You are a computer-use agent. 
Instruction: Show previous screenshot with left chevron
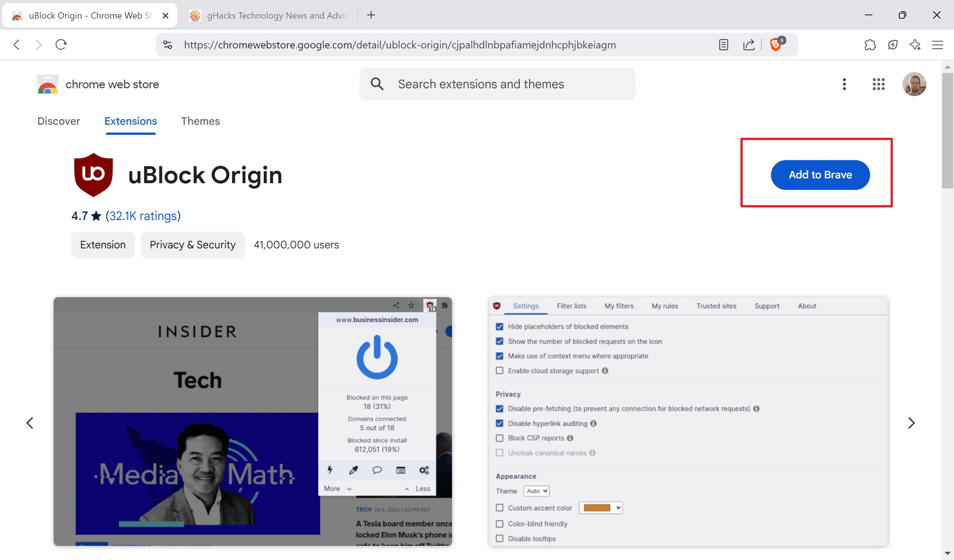pyautogui.click(x=30, y=423)
